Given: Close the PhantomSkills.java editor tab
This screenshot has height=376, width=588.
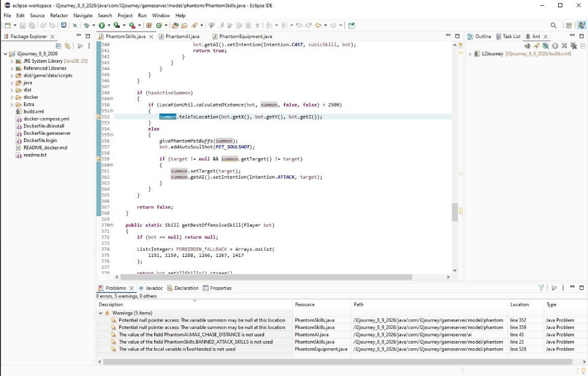Looking at the screenshot, I should (151, 37).
